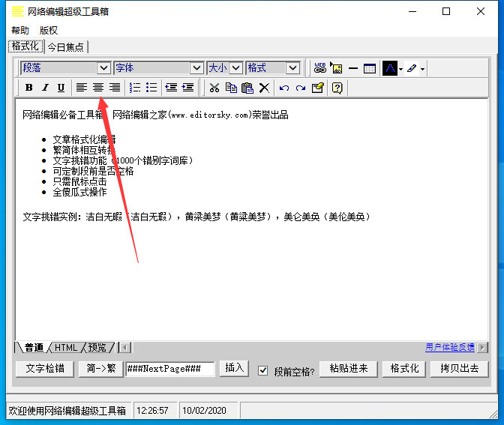This screenshot has height=425, width=504.
Task: Insert a bulleted list
Action: coord(151,88)
